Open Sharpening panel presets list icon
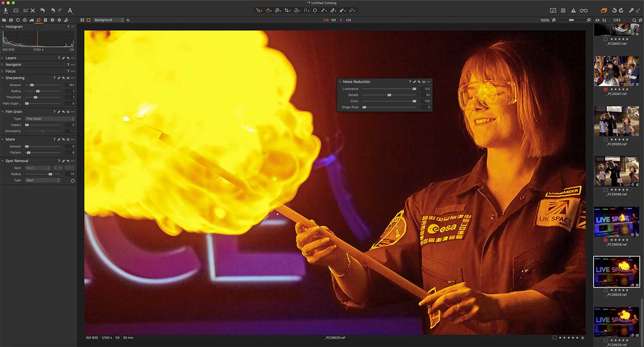The width and height of the screenshot is (644, 347). coord(68,78)
